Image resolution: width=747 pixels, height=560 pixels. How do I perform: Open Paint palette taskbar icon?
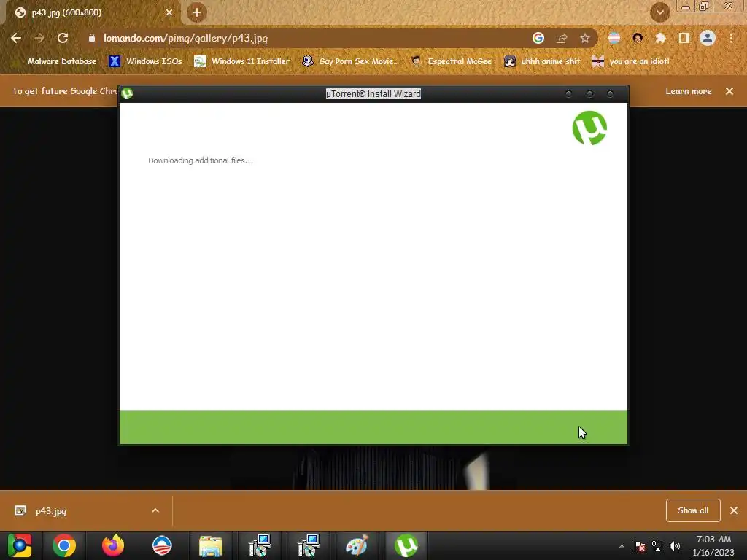coord(357,545)
